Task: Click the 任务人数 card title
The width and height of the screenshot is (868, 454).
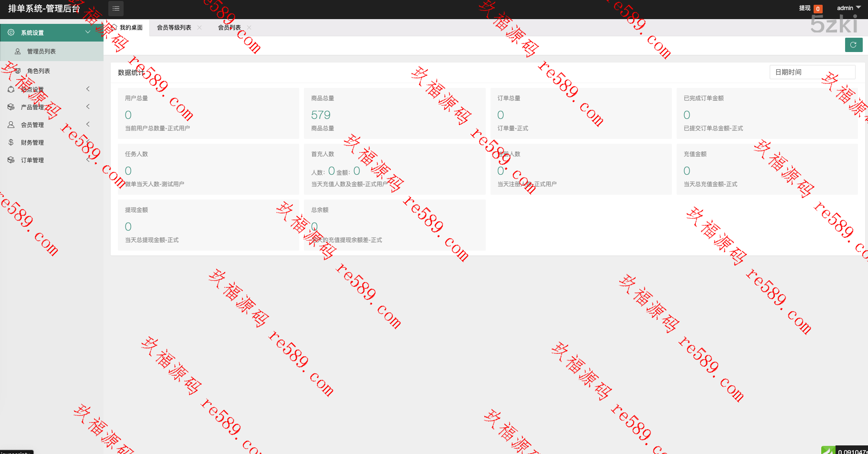Action: coord(136,154)
